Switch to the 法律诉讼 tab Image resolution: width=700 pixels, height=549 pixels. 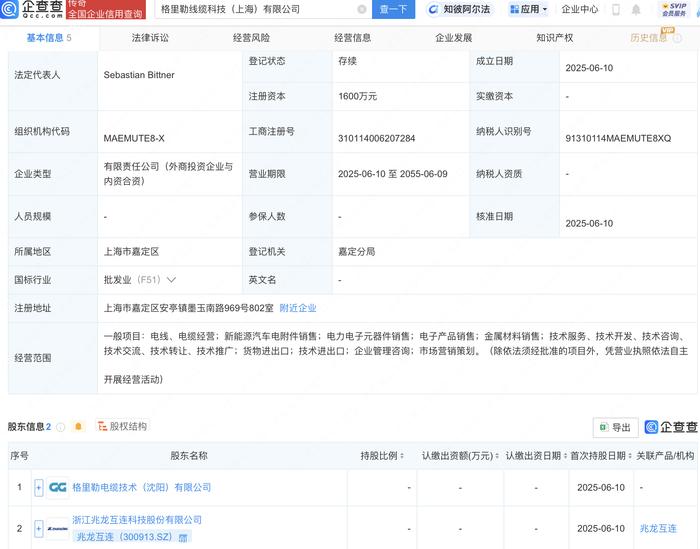pyautogui.click(x=150, y=38)
